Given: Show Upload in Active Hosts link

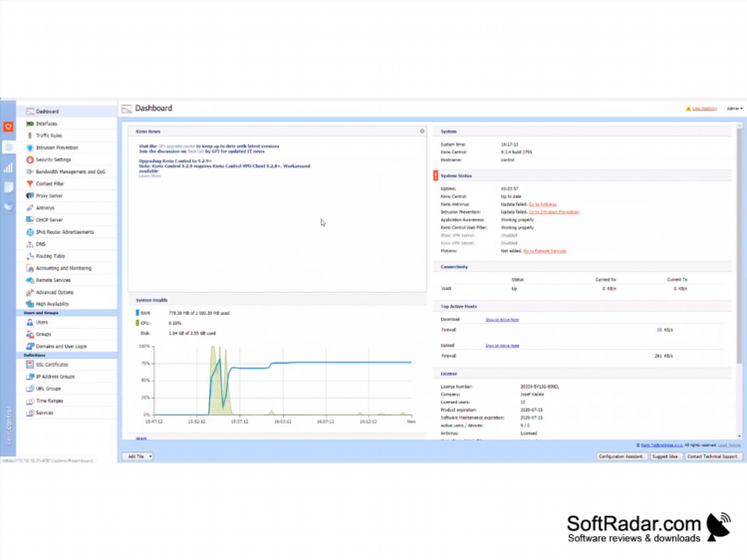Looking at the screenshot, I should pyautogui.click(x=502, y=346).
